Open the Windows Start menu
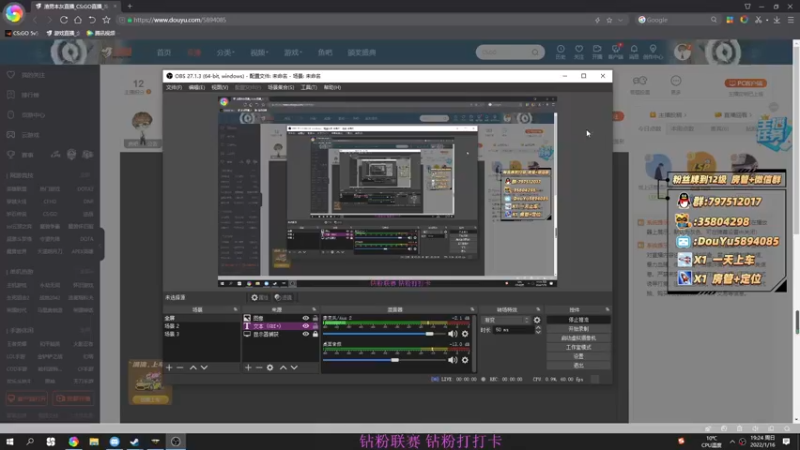This screenshot has width=800, height=450. [10, 441]
